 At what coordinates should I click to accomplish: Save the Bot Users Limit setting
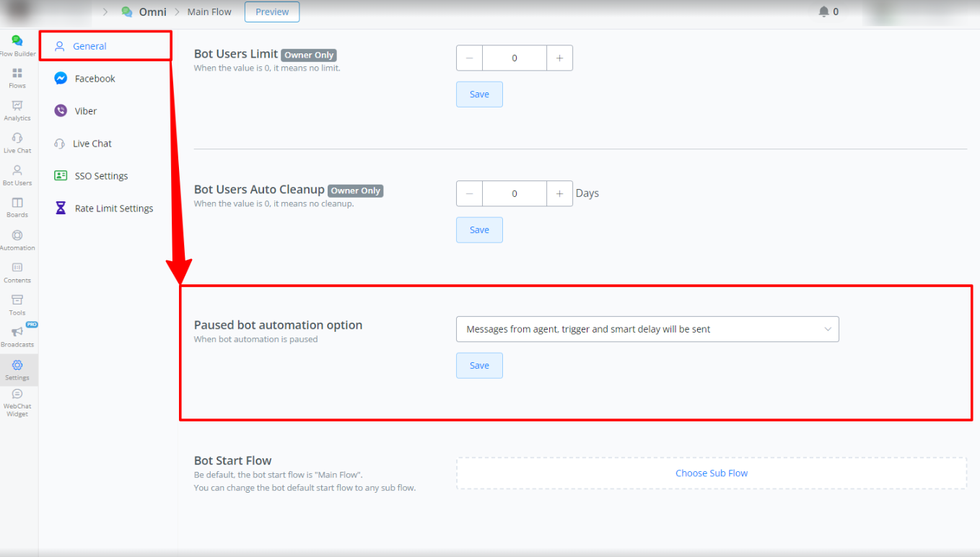pos(479,95)
